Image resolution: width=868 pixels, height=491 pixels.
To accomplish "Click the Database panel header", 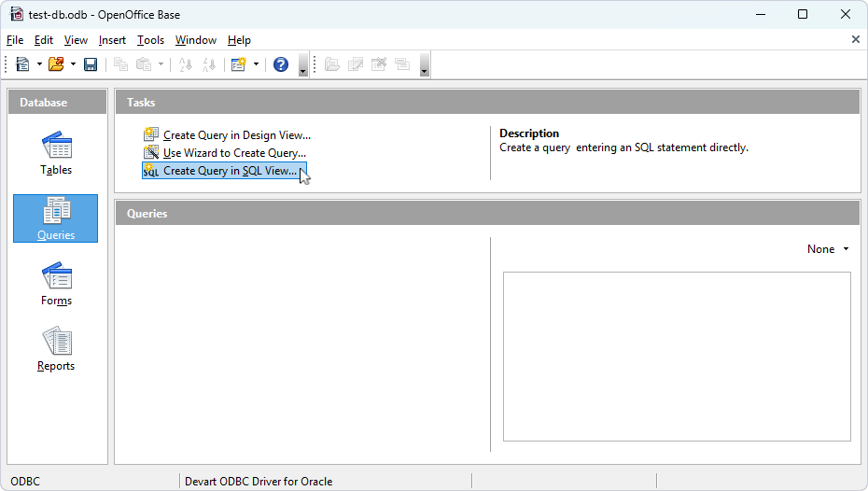I will coord(58,103).
